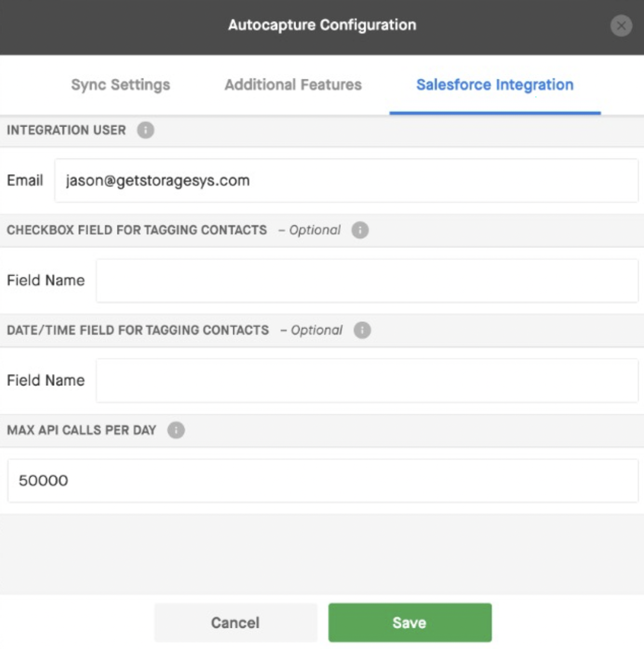Click the Email input field
The height and width of the screenshot is (649, 644).
[346, 181]
